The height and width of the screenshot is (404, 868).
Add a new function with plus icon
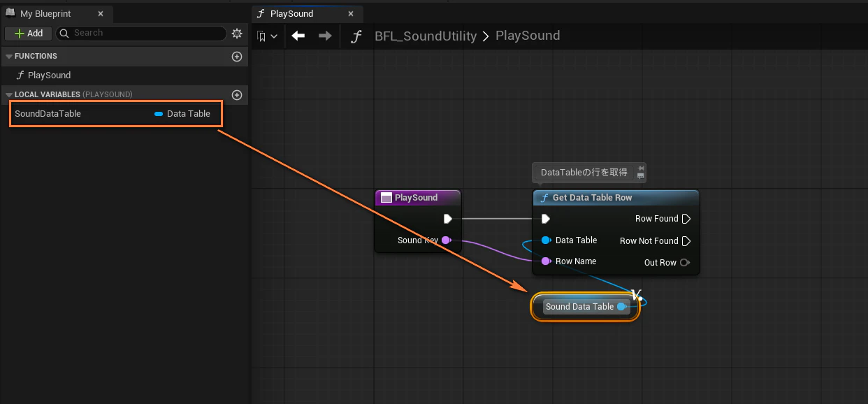pos(237,56)
